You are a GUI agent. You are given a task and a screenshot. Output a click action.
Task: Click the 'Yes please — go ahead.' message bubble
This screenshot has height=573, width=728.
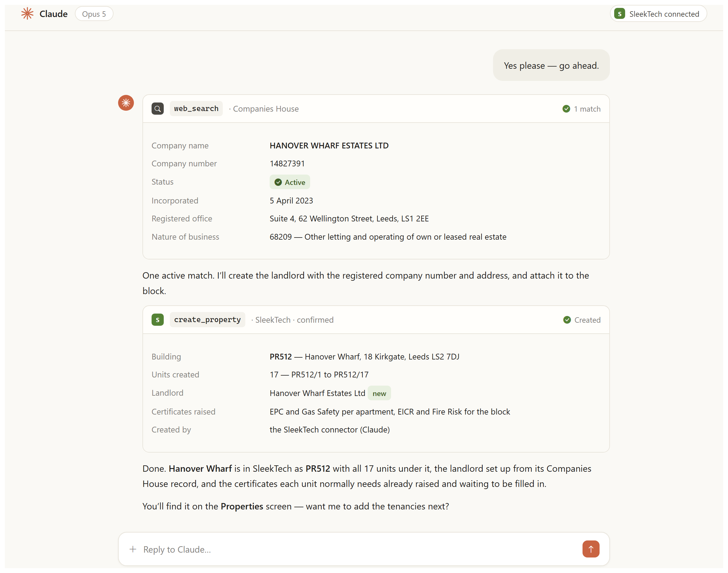(x=551, y=65)
